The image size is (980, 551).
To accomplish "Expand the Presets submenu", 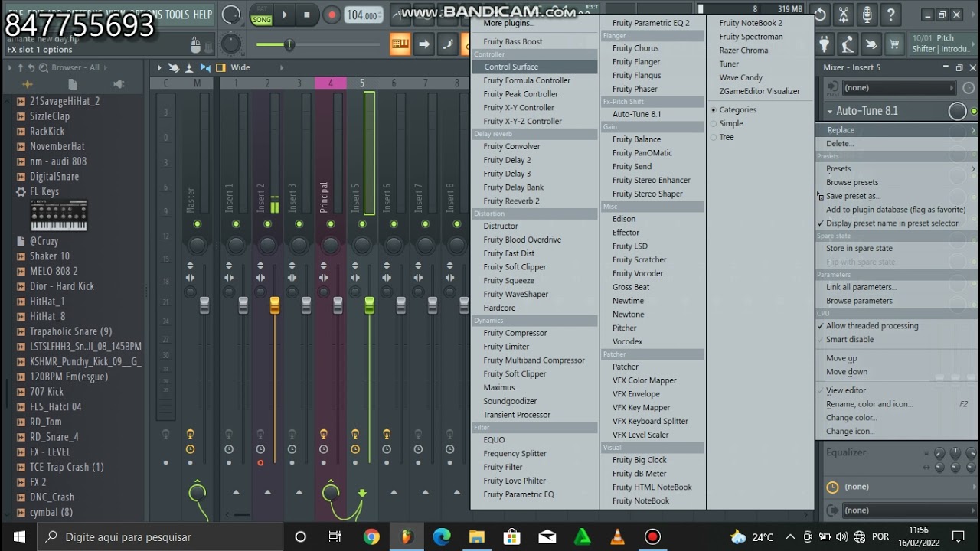I will [x=897, y=169].
